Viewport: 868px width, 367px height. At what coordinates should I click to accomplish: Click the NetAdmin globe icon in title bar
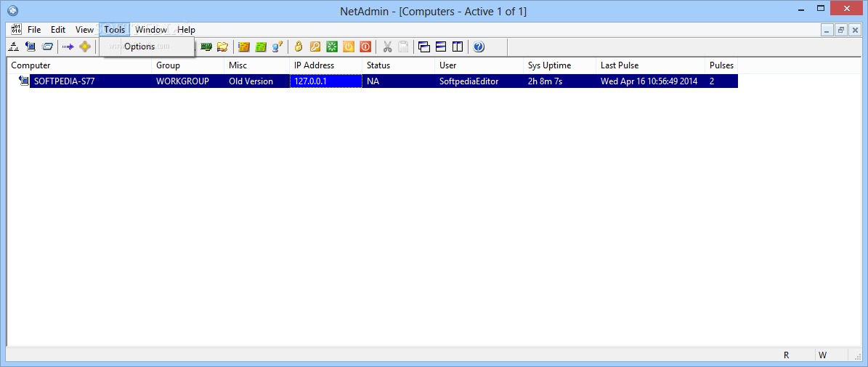coord(13,10)
